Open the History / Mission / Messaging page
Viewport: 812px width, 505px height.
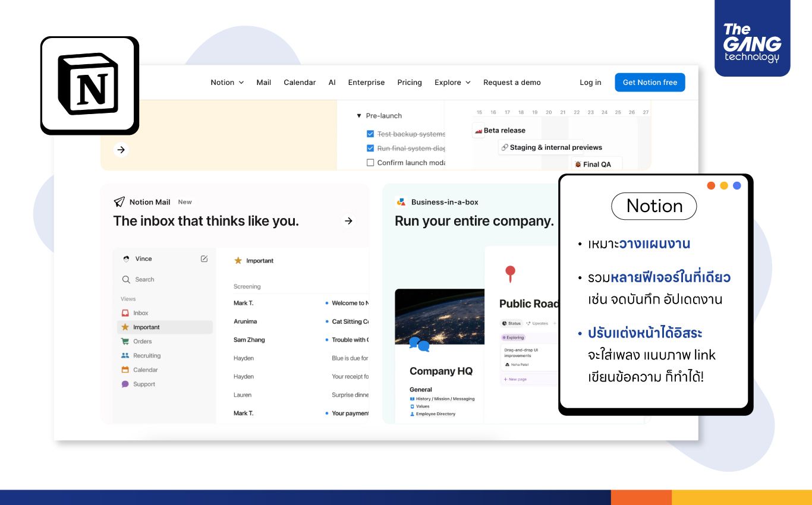(x=442, y=399)
